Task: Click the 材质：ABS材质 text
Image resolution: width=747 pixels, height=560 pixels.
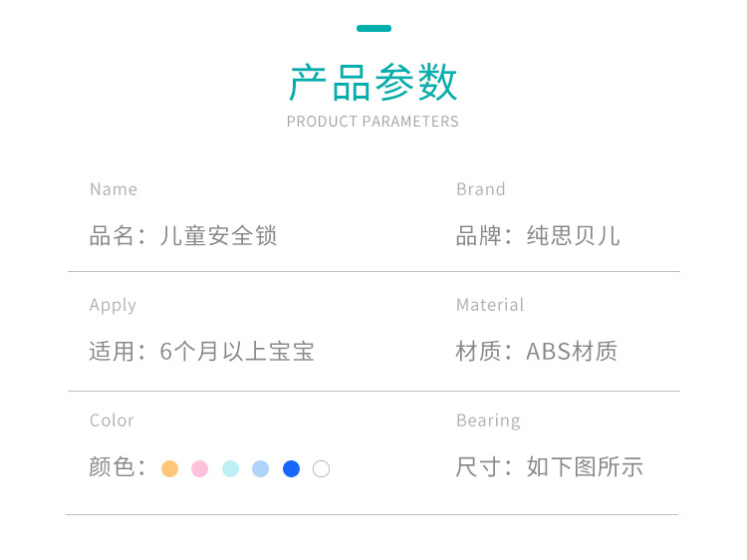Action: (537, 352)
